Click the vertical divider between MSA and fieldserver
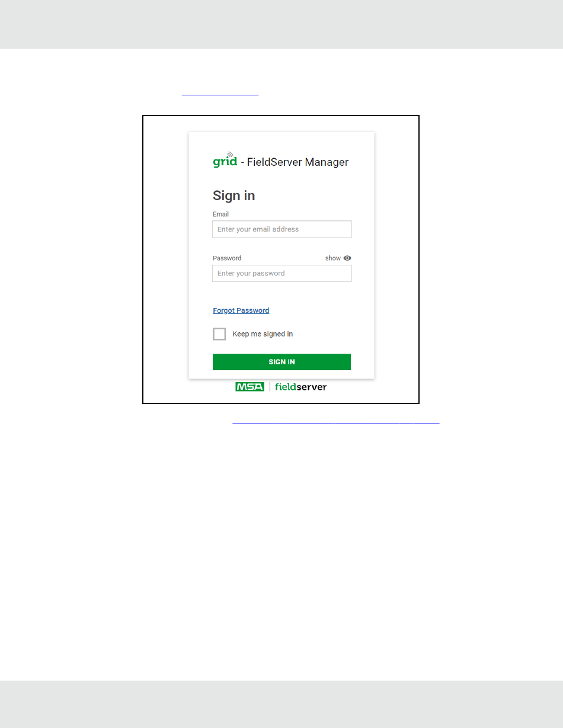 tap(270, 387)
